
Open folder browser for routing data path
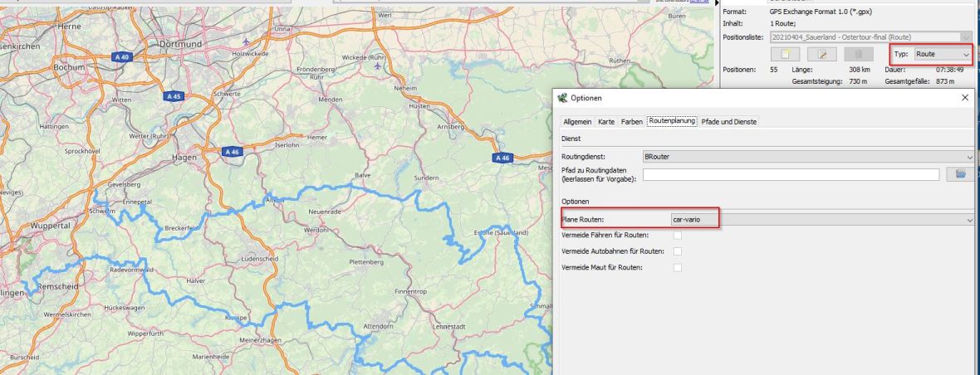[960, 174]
